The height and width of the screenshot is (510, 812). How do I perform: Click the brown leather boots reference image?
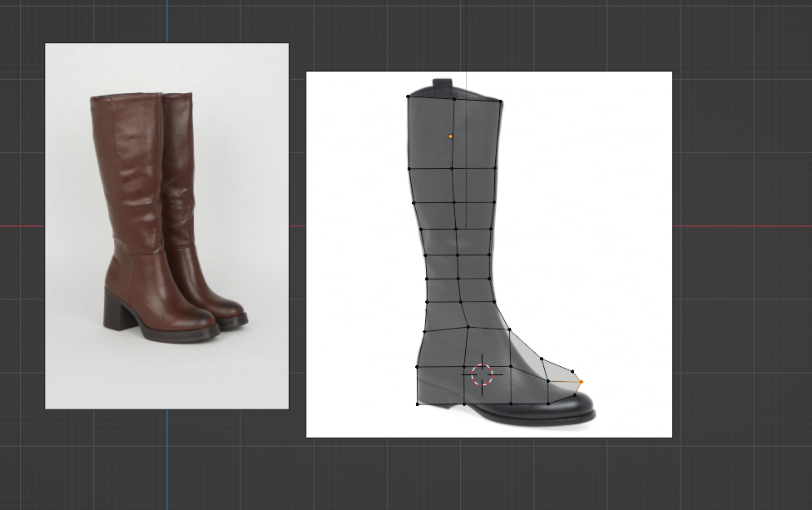(x=166, y=225)
